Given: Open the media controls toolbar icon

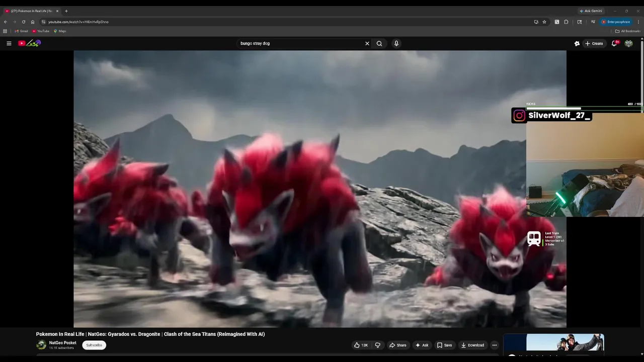Looking at the screenshot, I should click(593, 22).
